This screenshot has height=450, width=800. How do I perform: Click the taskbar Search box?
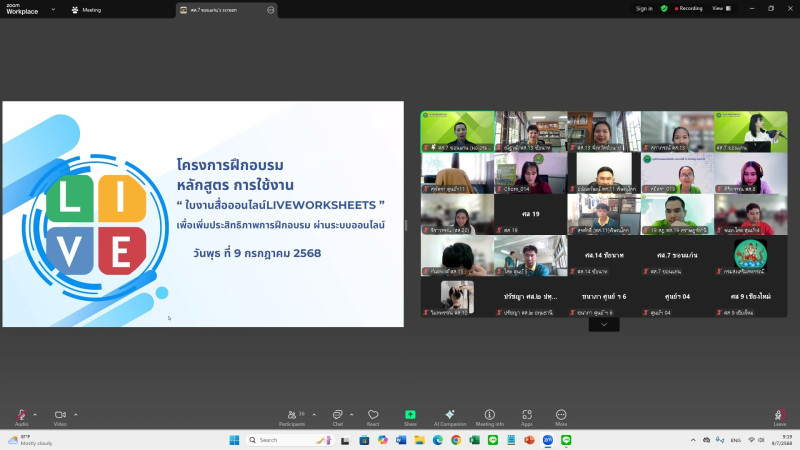point(290,440)
